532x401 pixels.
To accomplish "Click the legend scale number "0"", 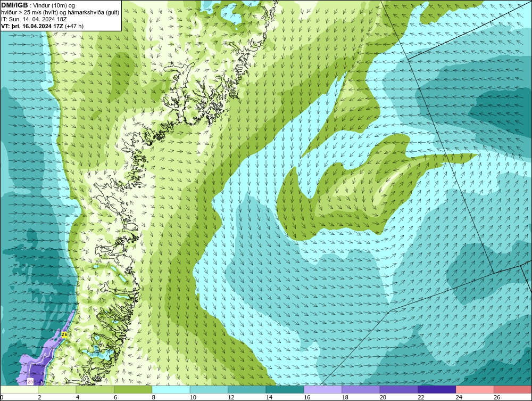I will [x=2, y=397].
